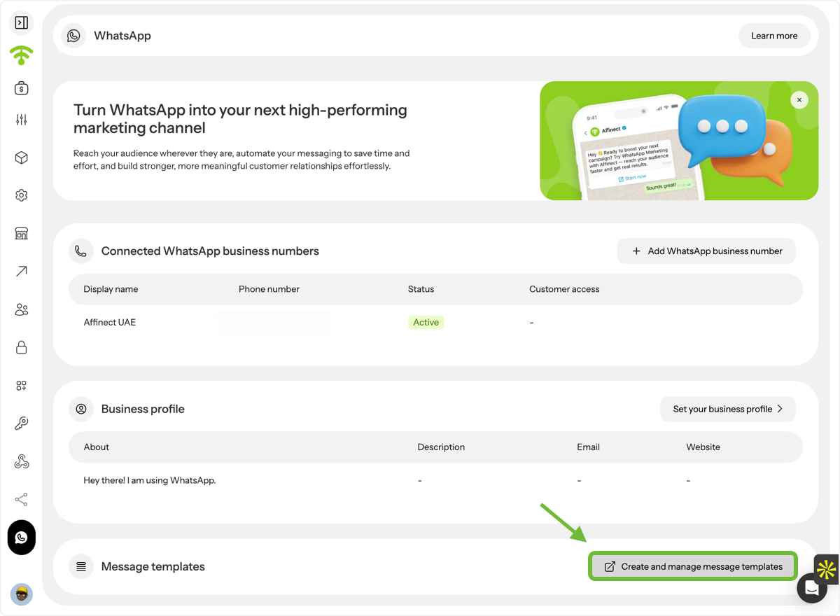
Task: Click the Customer access column header
Action: [x=564, y=289]
